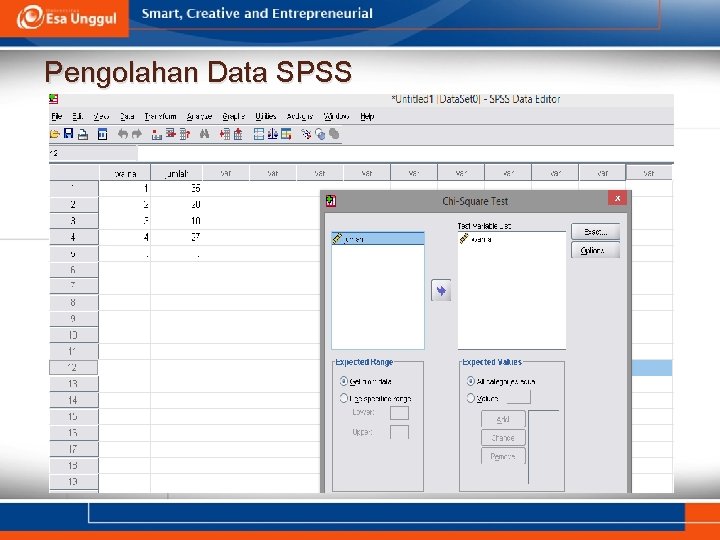Select the Values radio button
This screenshot has width=720, height=540.
point(470,398)
